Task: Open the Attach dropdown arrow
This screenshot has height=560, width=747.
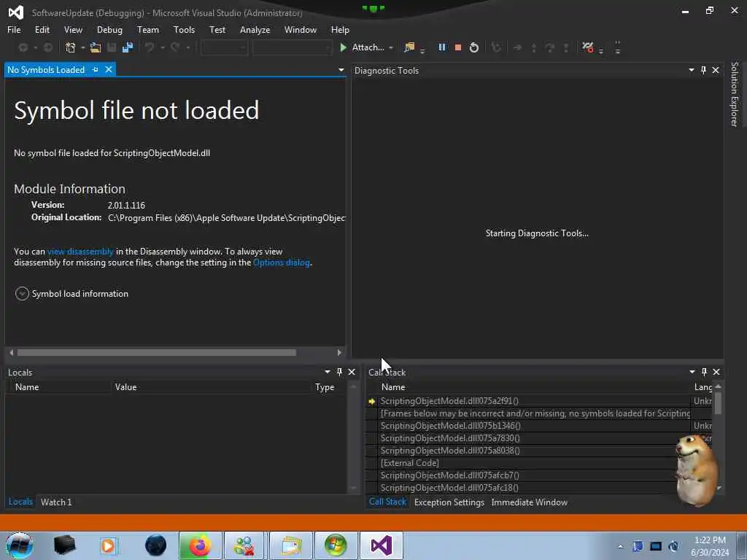Action: (391, 48)
